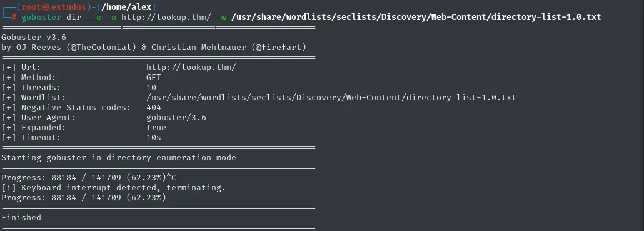The width and height of the screenshot is (644, 231).
Task: Click the Expanded value true
Action: (x=156, y=128)
